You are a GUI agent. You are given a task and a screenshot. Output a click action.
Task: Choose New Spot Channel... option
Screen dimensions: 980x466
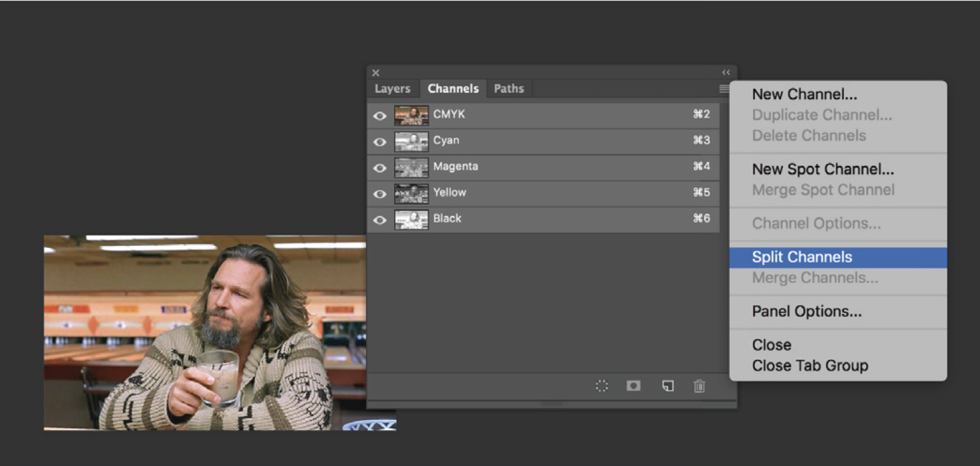[x=823, y=169]
